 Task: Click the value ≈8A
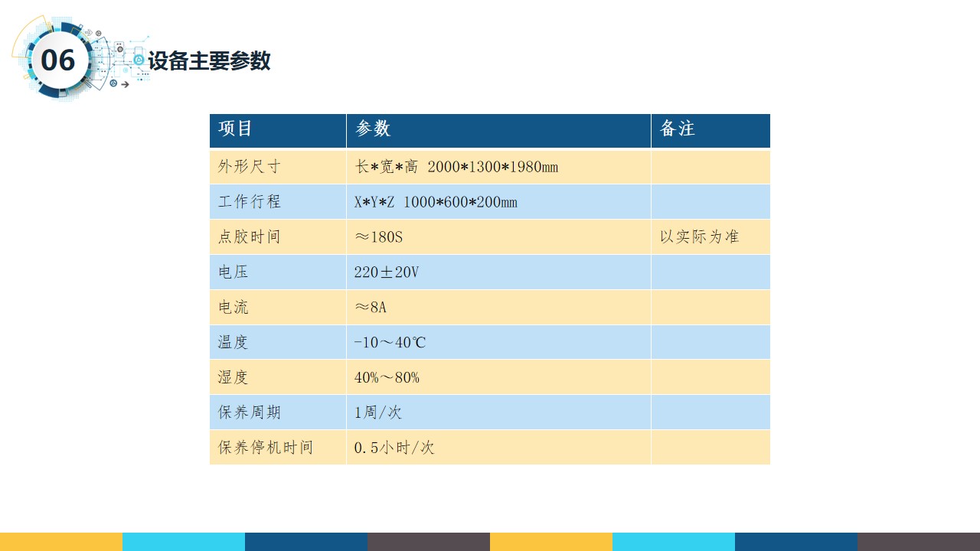click(x=371, y=307)
